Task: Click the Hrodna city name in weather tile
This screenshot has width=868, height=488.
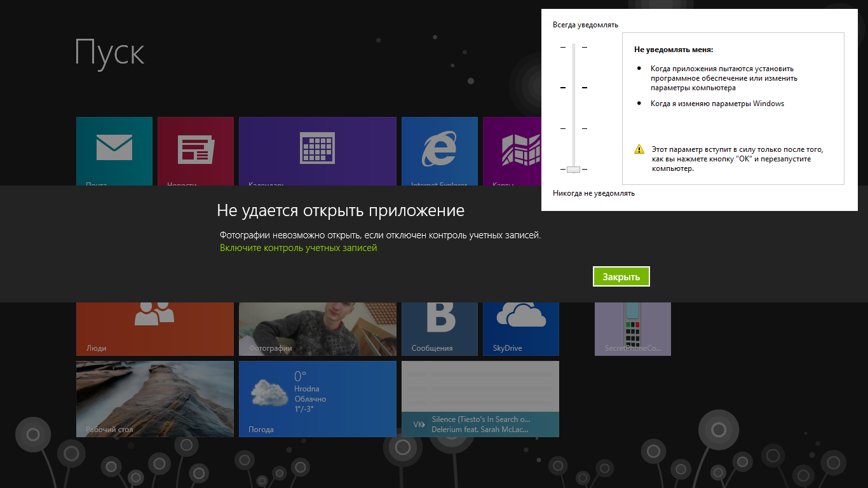Action: click(307, 389)
